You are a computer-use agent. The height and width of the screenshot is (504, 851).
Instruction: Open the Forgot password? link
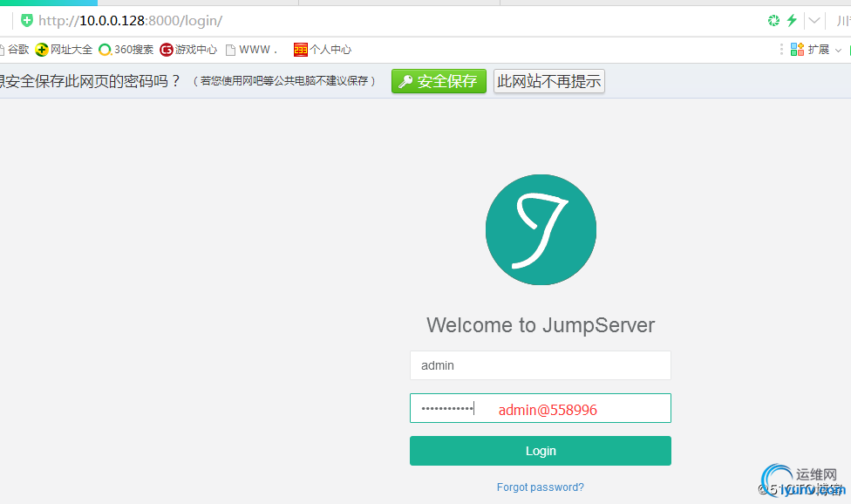coord(541,487)
